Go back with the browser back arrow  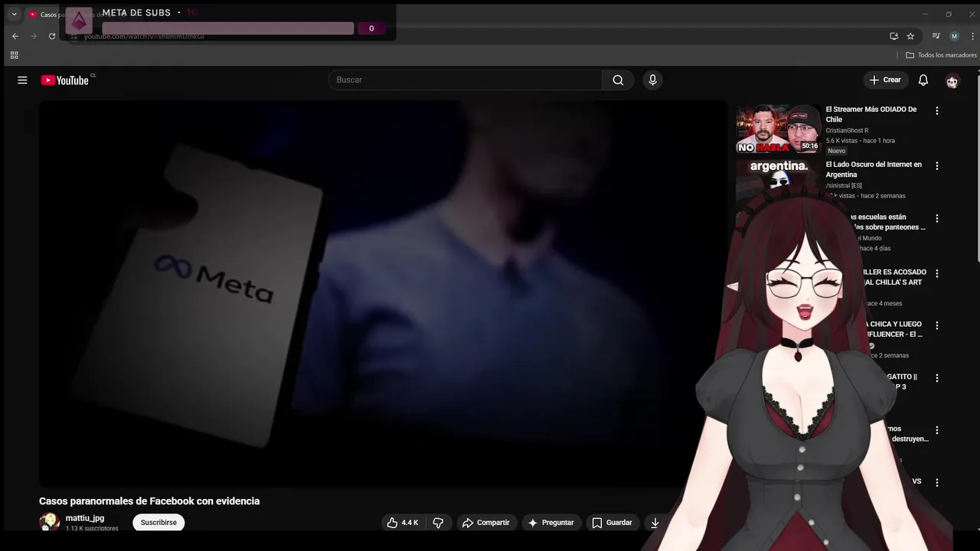point(15,36)
